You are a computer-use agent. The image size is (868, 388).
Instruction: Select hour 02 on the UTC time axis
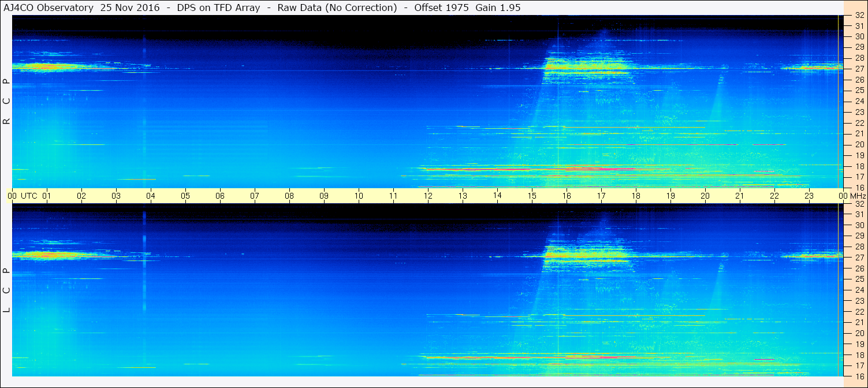point(81,196)
